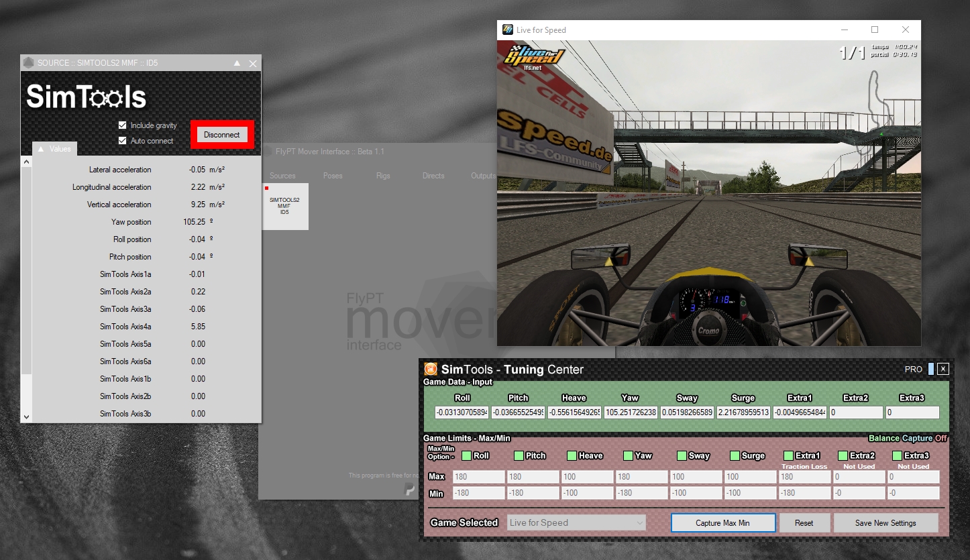Viewport: 970px width, 560px height.
Task: Click the scroll up arrow in the Values list
Action: pyautogui.click(x=27, y=162)
